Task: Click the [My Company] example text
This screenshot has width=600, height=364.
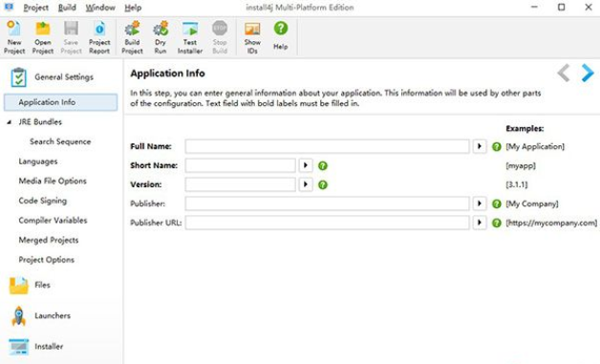Action: pos(532,204)
